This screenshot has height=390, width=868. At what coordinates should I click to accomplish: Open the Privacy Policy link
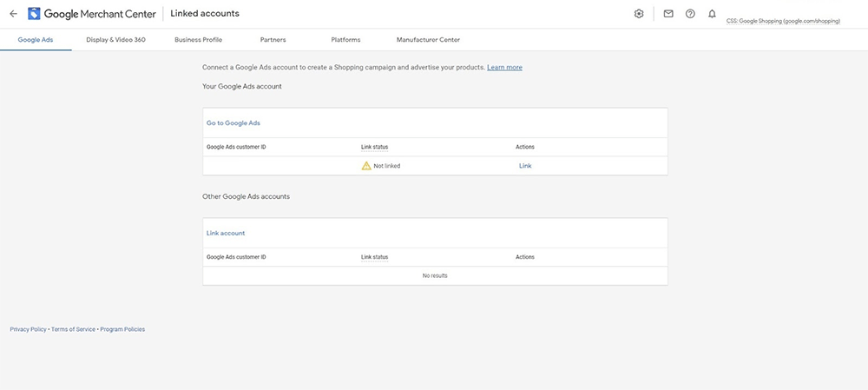pos(28,329)
